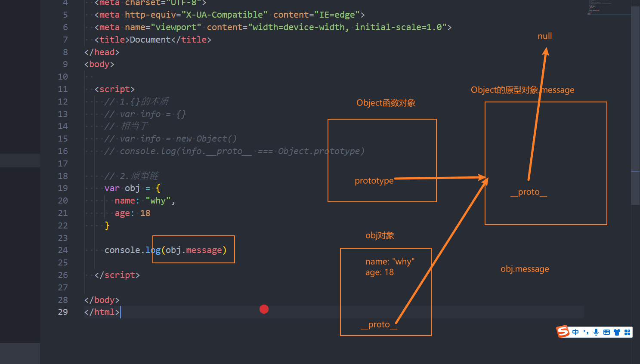Screen dimensions: 640x364
Task: Click the number 18 value on line 21
Action: (145, 213)
